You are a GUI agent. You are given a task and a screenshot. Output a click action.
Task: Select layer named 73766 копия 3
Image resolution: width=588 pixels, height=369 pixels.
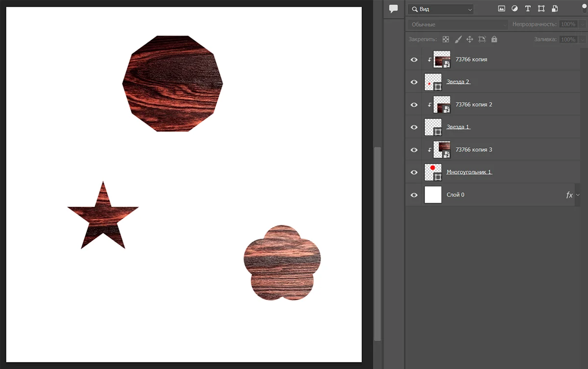coord(474,150)
